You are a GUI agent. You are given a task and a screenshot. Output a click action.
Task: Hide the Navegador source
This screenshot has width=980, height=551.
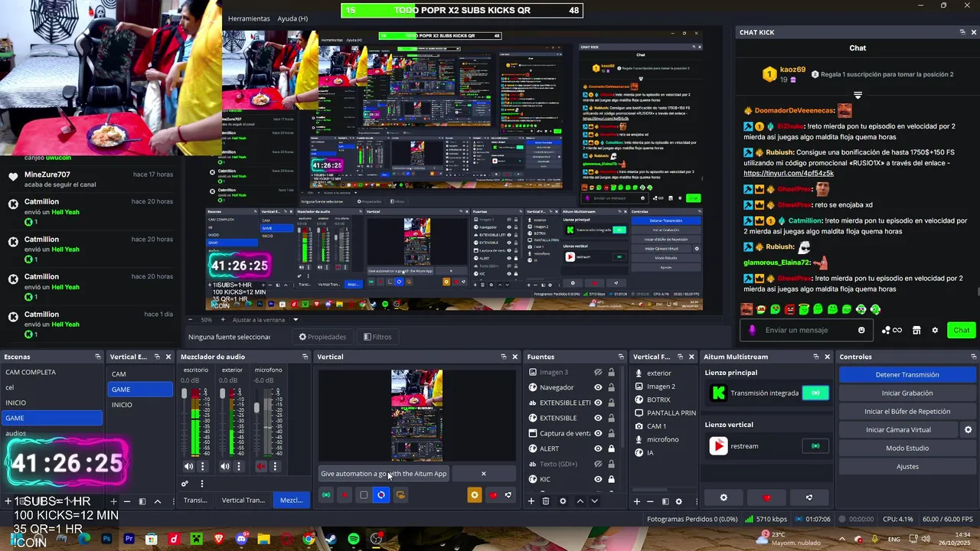click(x=598, y=387)
